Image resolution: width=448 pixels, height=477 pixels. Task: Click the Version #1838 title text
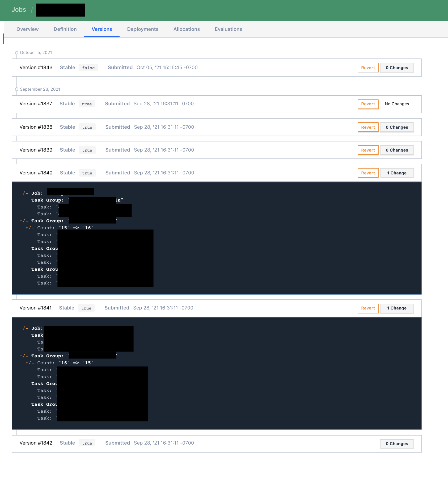coord(36,127)
